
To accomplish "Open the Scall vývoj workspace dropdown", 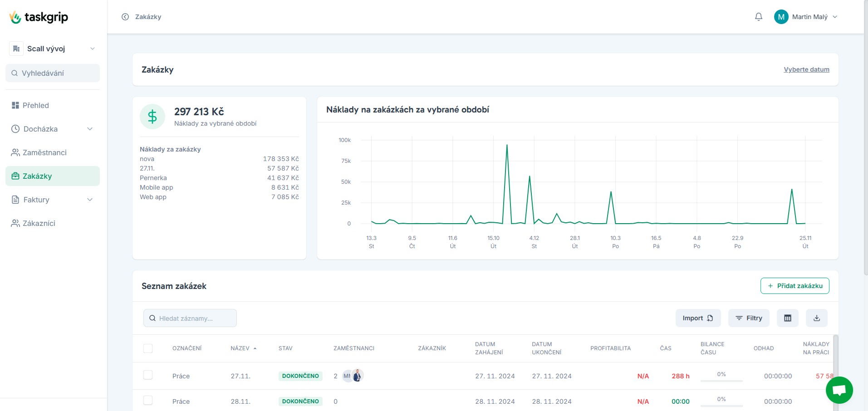I will [53, 49].
